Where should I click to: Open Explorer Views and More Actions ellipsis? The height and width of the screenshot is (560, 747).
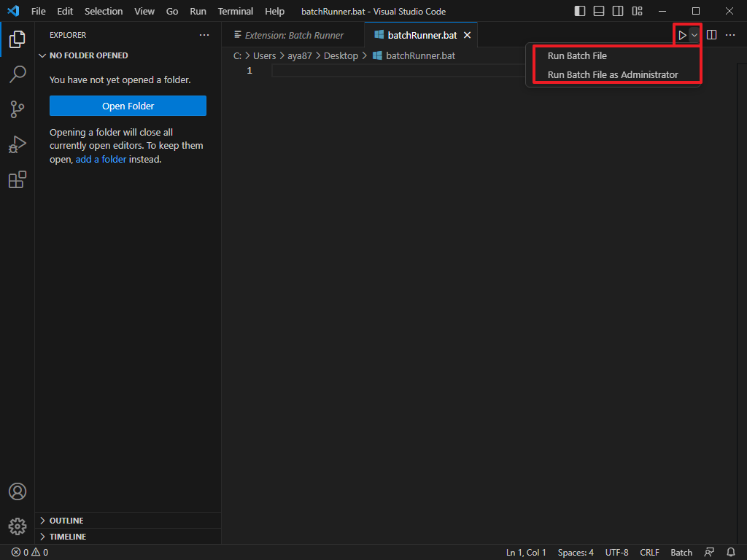click(x=204, y=35)
